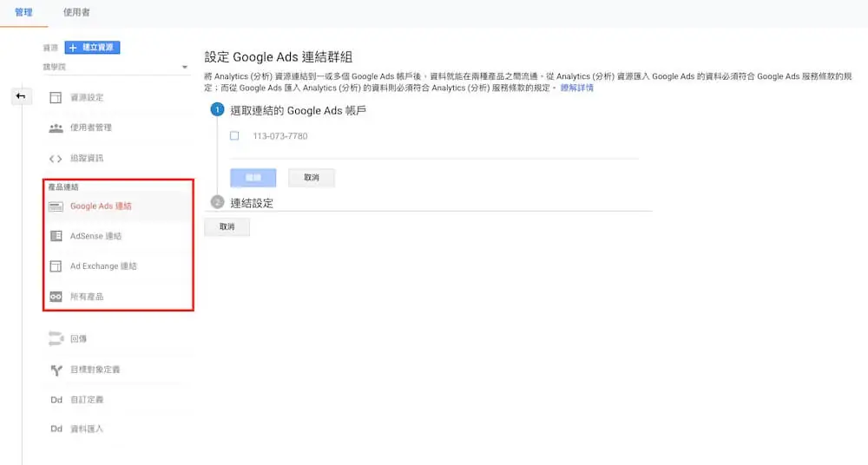868x465 pixels.
Task: Click the 追蹤資訊 code brackets icon
Action: [56, 158]
